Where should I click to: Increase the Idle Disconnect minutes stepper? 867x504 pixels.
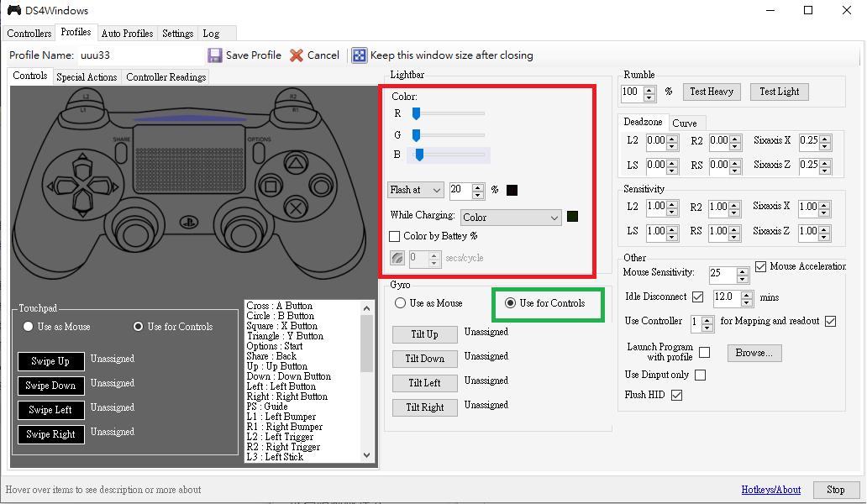747,296
